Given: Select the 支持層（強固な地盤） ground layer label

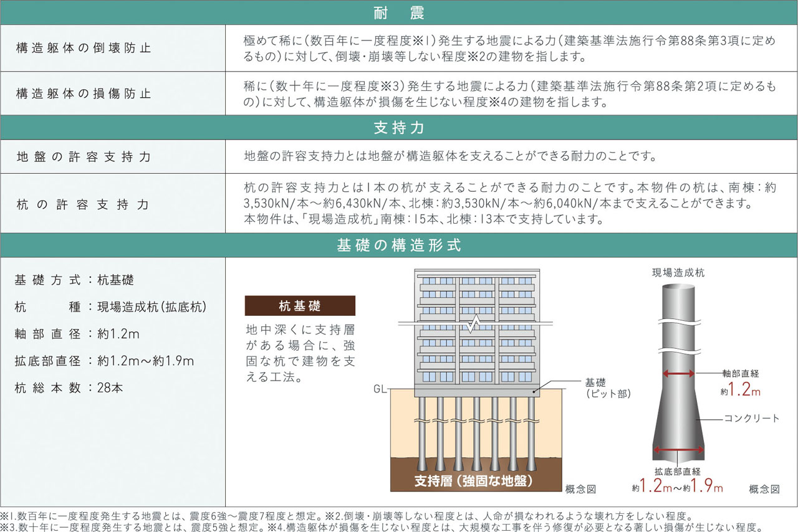Looking at the screenshot, I should (x=475, y=480).
